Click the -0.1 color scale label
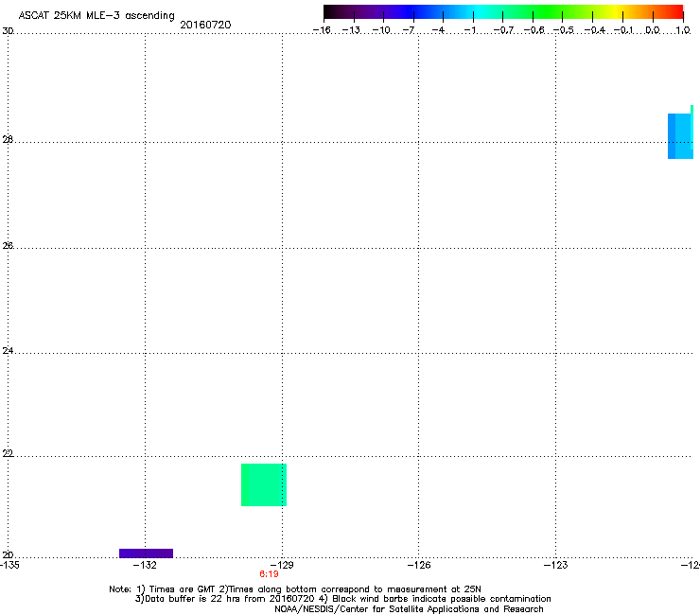Viewport: 700px width, 615px height. pos(623,30)
